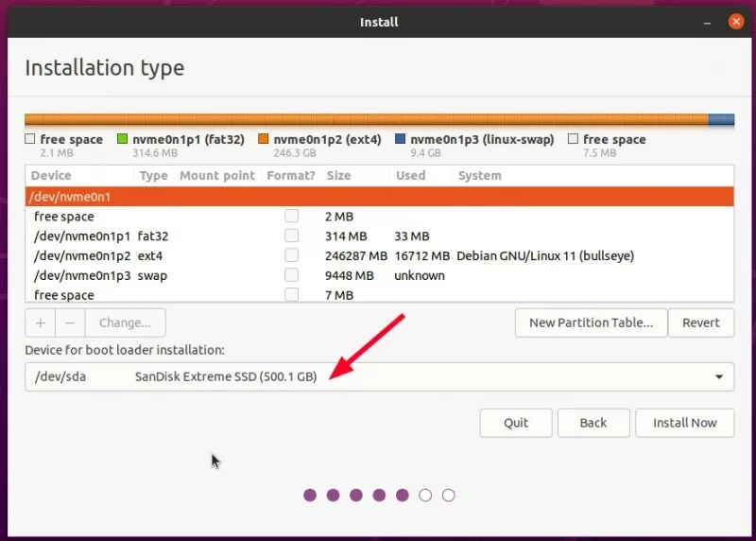Click the orange nvme0n1p2 ext4 legend swatch

tap(263, 139)
